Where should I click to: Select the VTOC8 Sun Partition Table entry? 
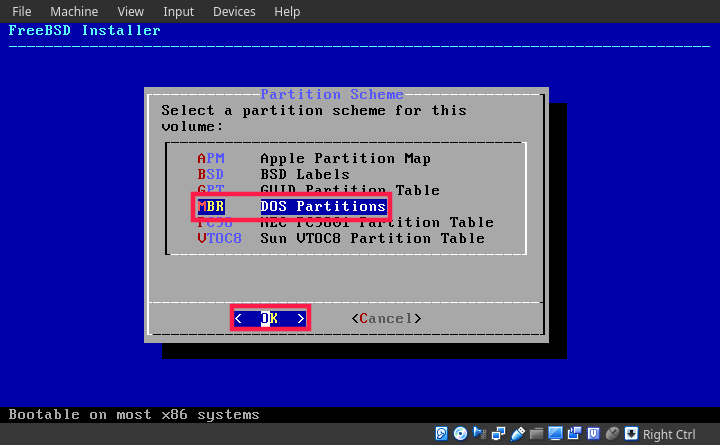tap(341, 238)
